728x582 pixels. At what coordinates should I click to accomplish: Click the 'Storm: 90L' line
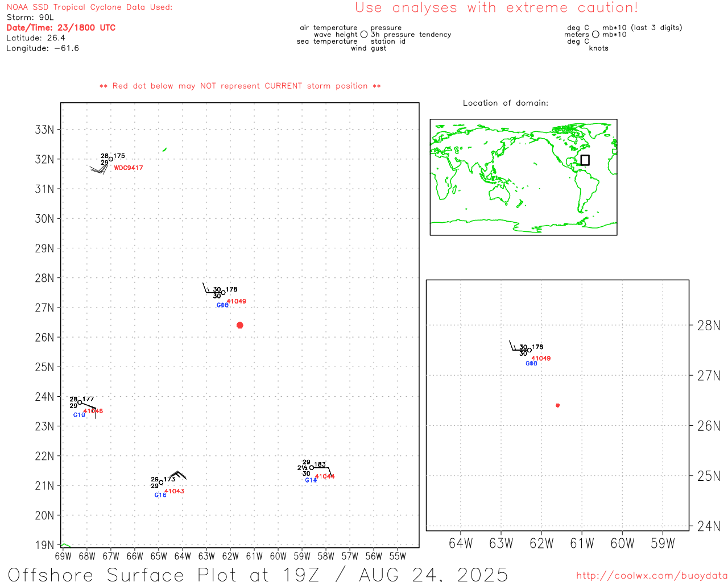click(30, 18)
